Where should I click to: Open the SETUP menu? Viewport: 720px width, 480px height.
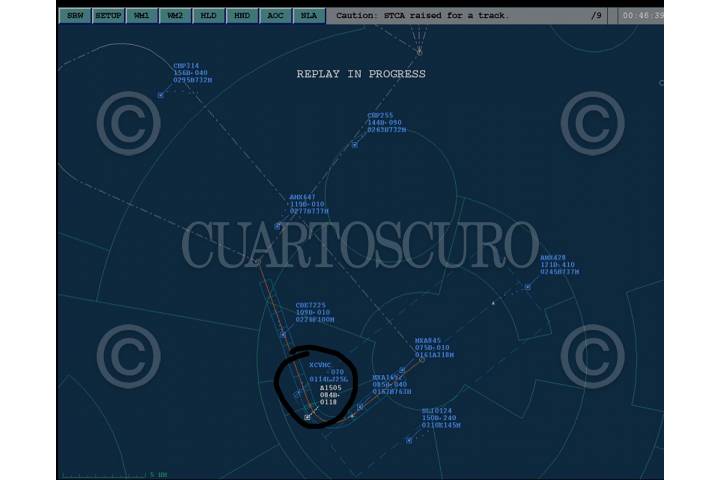tap(107, 16)
